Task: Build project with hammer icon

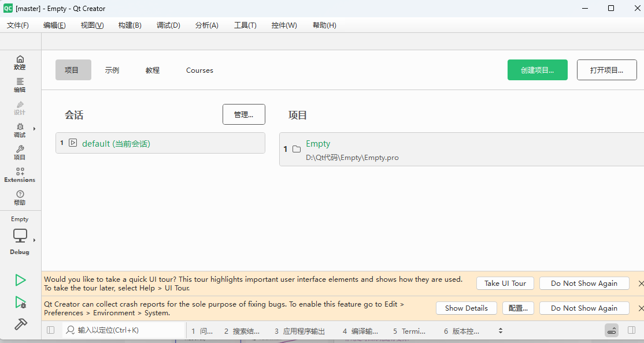Action: pyautogui.click(x=20, y=325)
